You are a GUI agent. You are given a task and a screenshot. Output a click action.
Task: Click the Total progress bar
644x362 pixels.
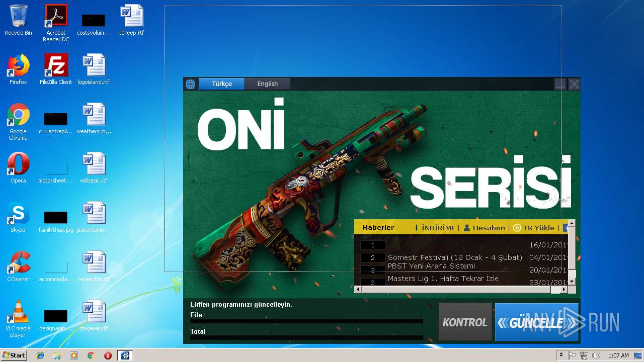[x=306, y=337]
